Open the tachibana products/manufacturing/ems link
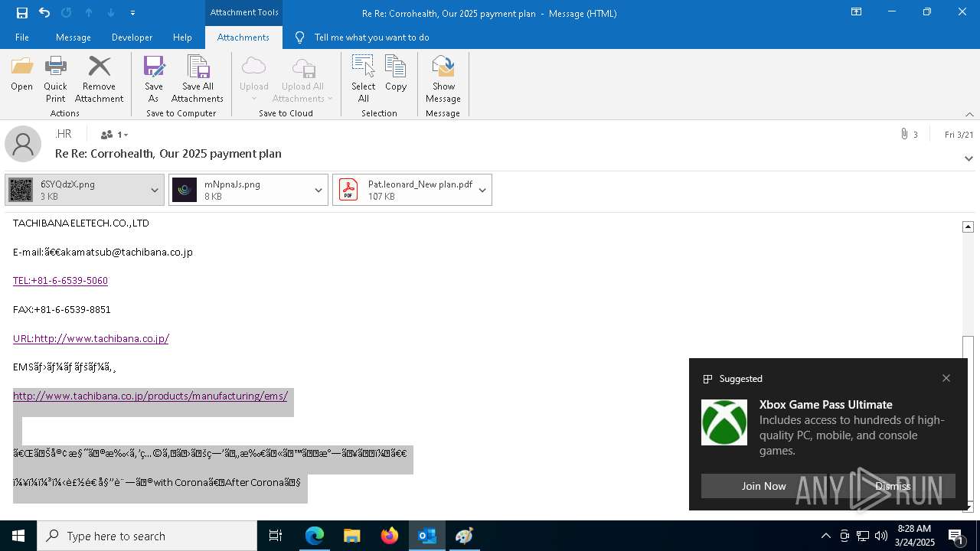 (x=150, y=396)
